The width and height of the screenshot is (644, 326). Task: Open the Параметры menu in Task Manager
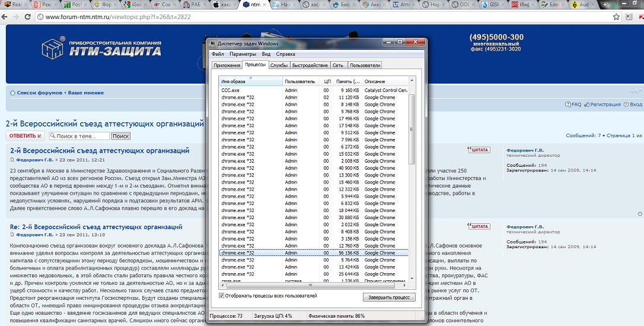coord(243,54)
